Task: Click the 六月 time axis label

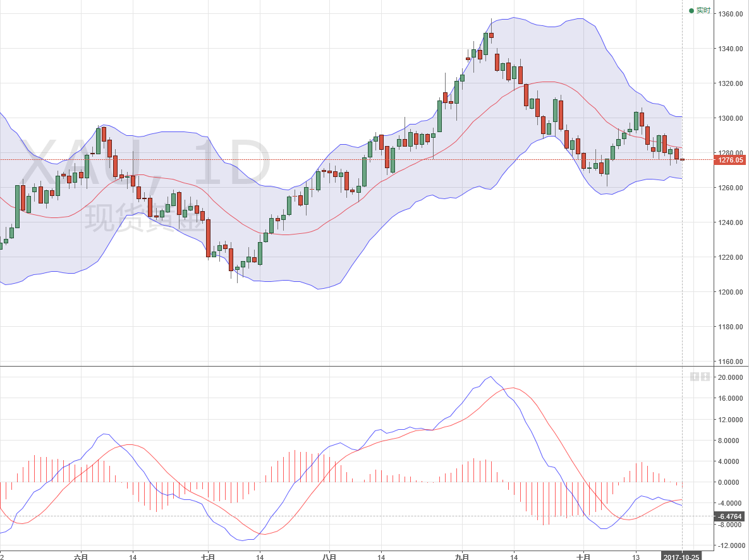Action: tap(81, 557)
